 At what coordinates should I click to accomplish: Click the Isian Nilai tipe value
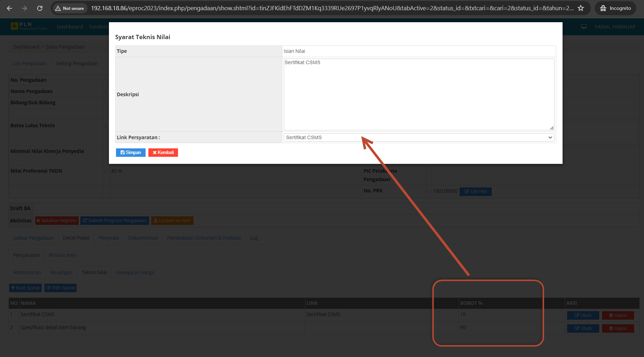[294, 51]
